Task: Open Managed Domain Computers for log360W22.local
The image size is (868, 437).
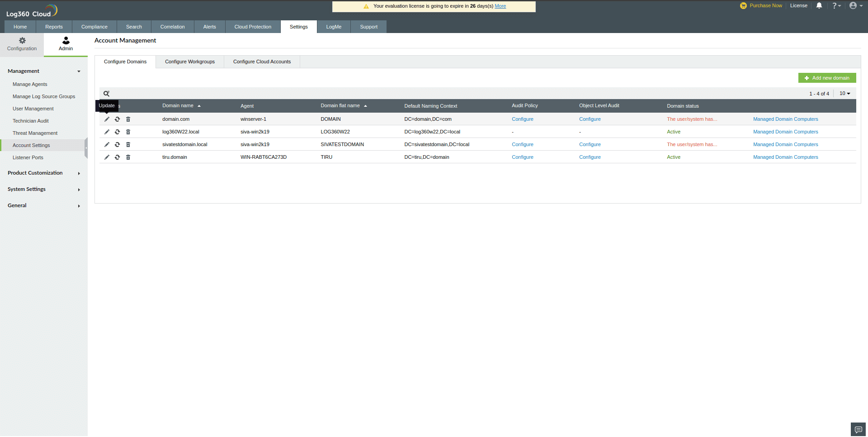Action: point(785,132)
